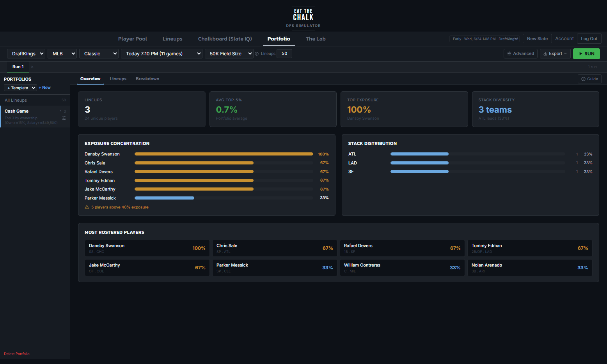
Task: Open the DraftKings site dropdown
Action: 26,54
